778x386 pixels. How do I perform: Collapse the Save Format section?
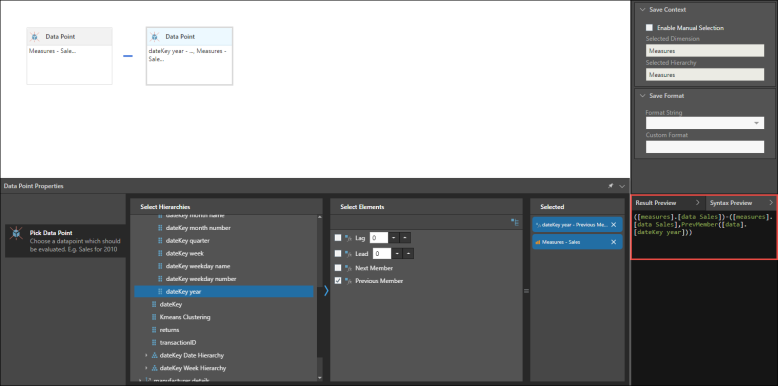(643, 96)
